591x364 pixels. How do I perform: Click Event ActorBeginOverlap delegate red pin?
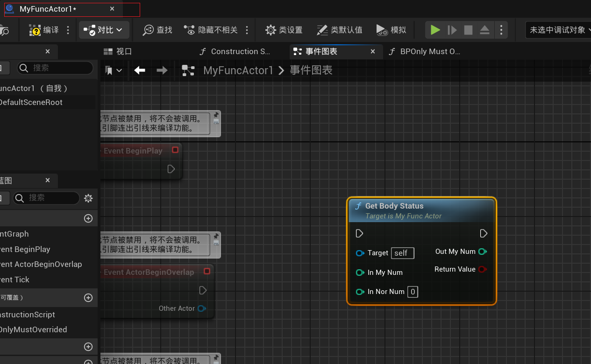[x=207, y=271]
